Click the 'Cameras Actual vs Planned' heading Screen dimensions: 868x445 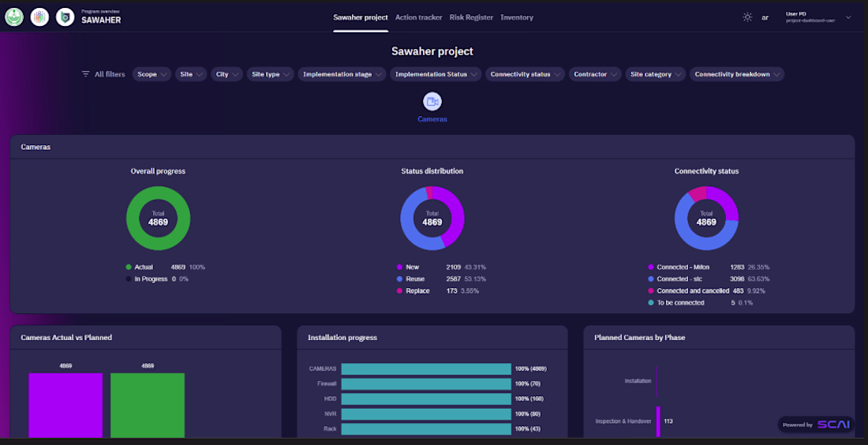tap(65, 337)
